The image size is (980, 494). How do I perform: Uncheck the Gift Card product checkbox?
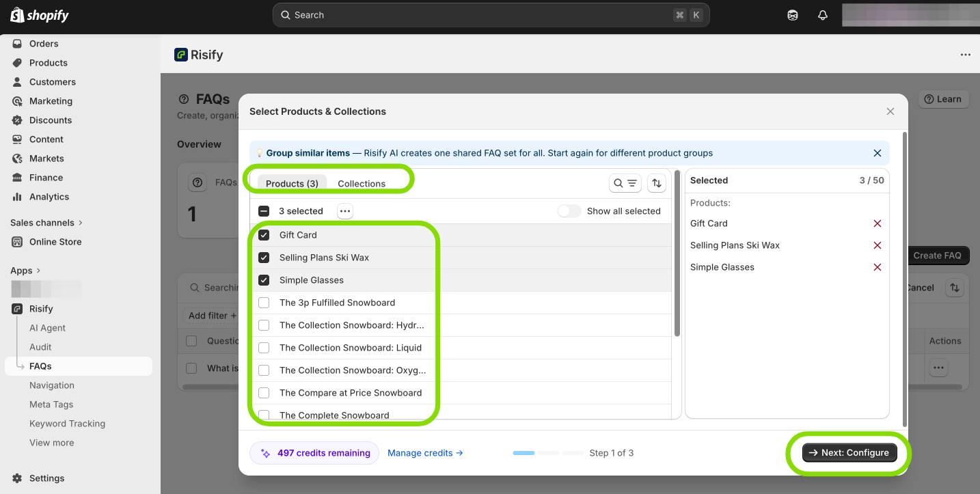pos(264,235)
